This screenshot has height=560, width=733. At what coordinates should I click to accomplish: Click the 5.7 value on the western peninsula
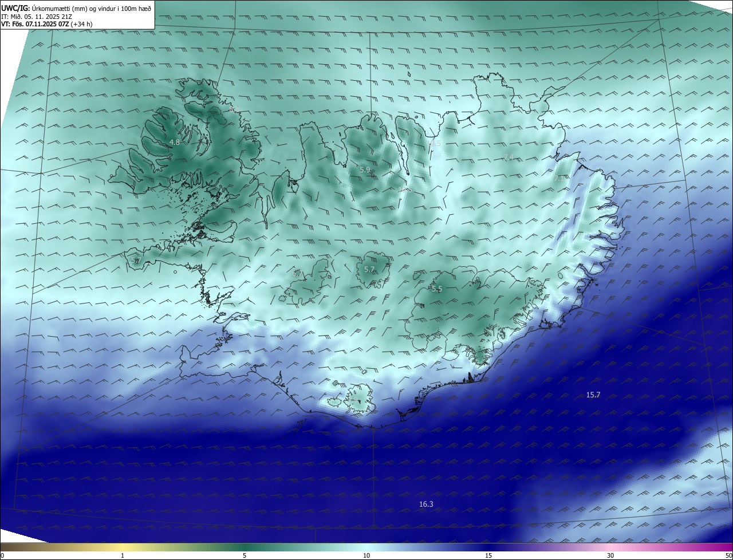136,261
